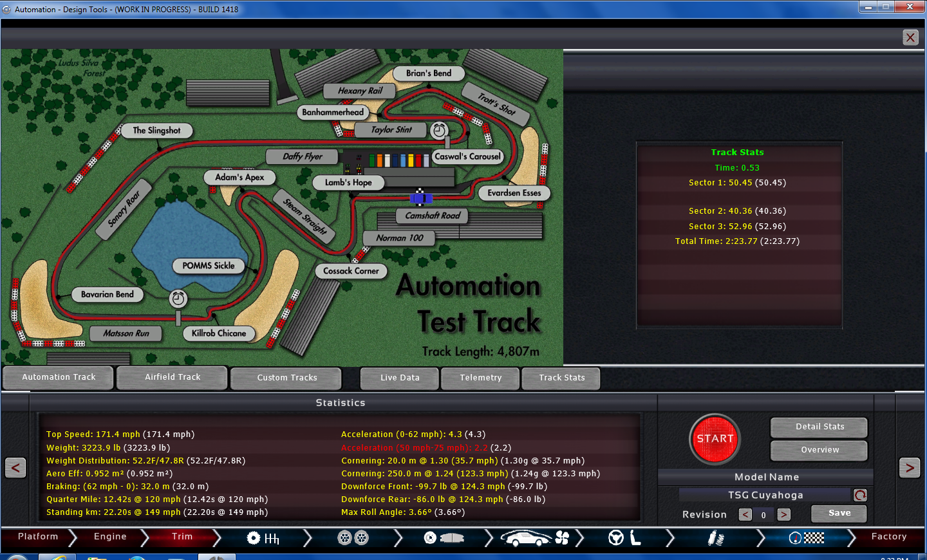This screenshot has width=927, height=560.
Task: Go to the Platform section
Action: tap(38, 537)
